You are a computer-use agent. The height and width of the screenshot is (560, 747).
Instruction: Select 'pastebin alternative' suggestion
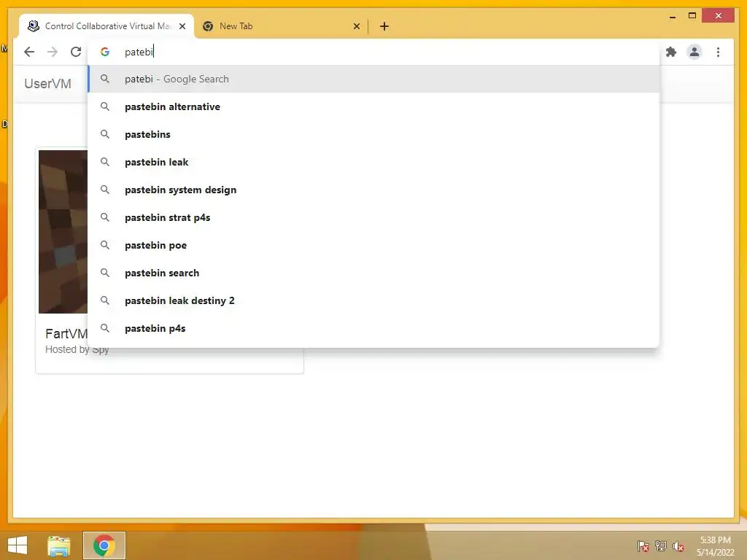pyautogui.click(x=374, y=106)
